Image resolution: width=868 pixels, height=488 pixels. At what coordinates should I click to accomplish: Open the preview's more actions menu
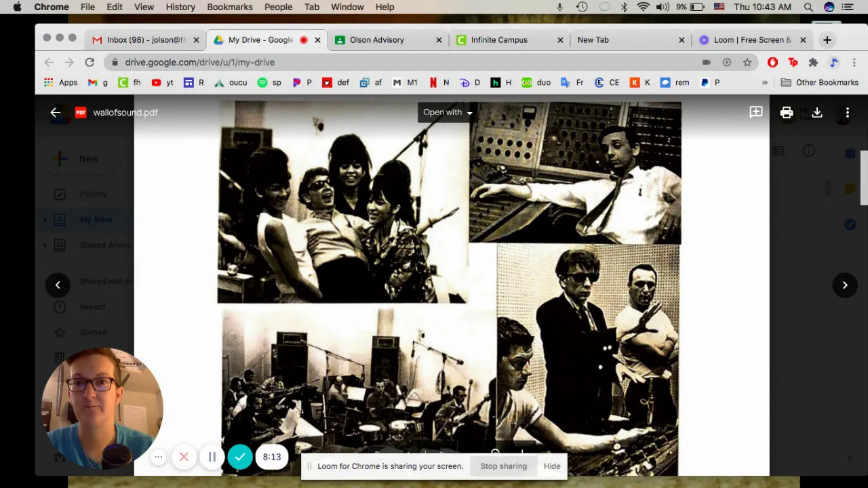tap(847, 113)
